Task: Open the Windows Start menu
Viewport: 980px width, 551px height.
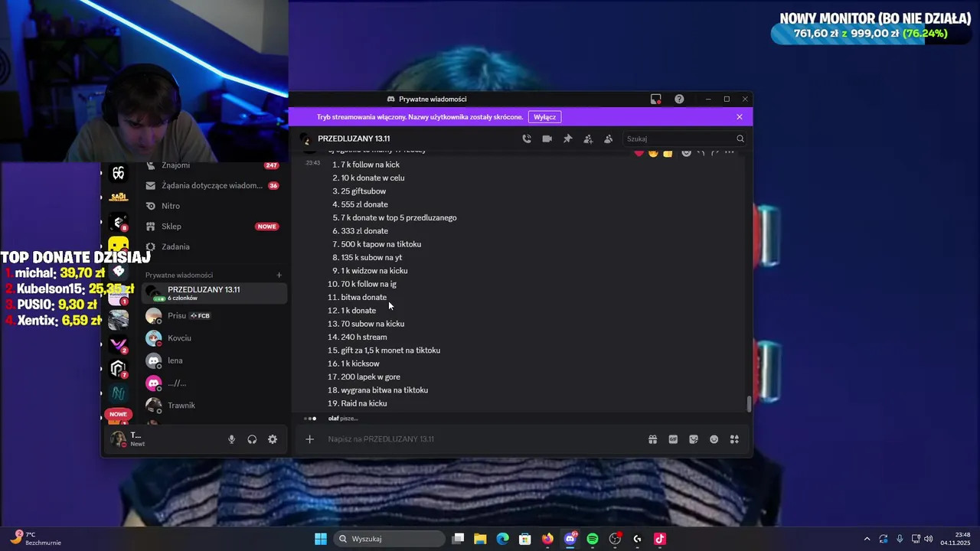Action: 321,539
